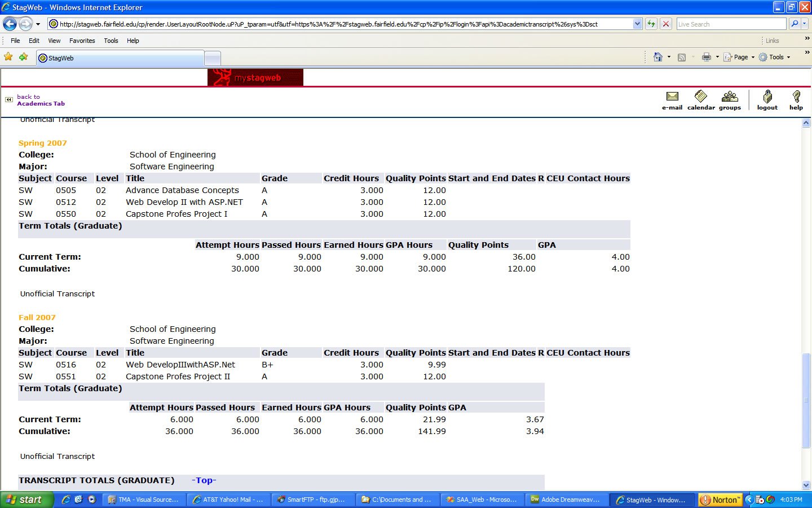
Task: Click the back to Academics Tab link
Action: pos(40,100)
